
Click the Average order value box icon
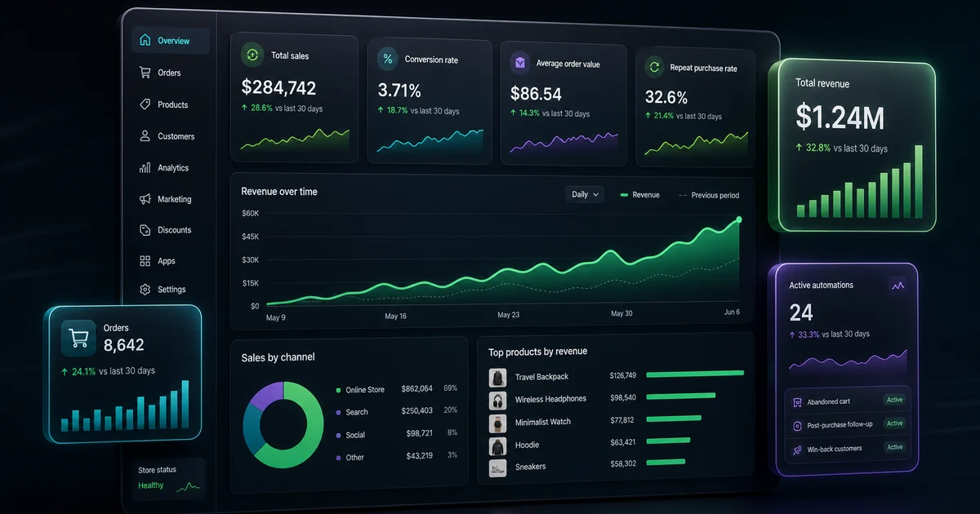519,63
